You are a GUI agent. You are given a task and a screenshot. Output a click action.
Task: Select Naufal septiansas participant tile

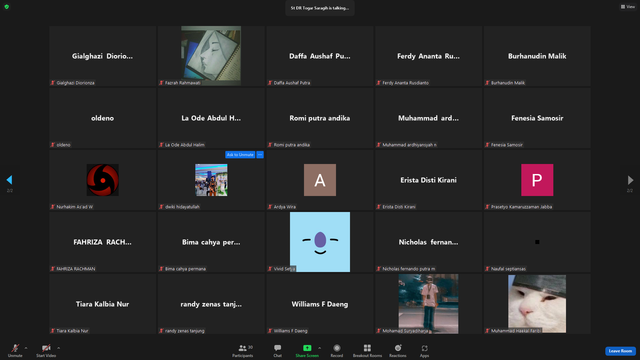click(537, 242)
